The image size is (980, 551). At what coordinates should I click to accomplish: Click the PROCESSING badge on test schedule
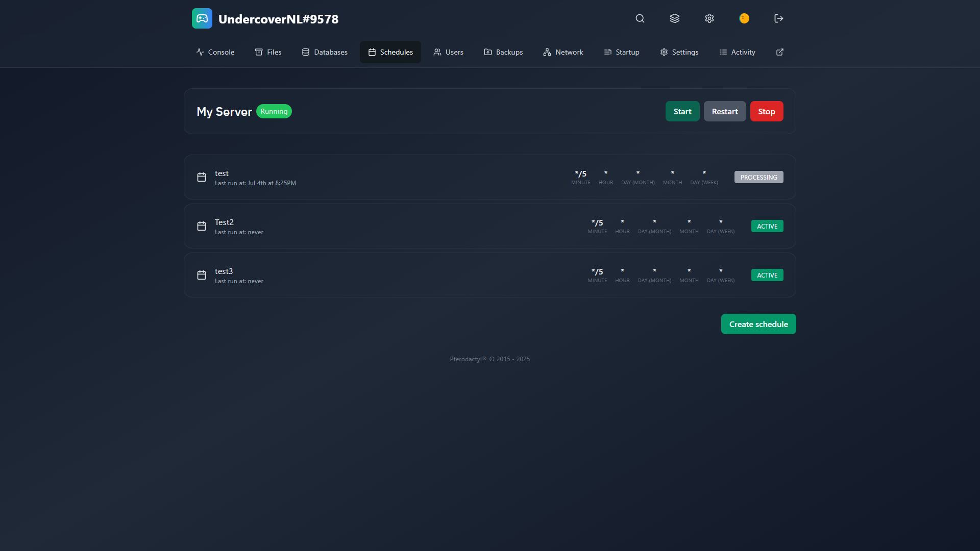(x=758, y=177)
